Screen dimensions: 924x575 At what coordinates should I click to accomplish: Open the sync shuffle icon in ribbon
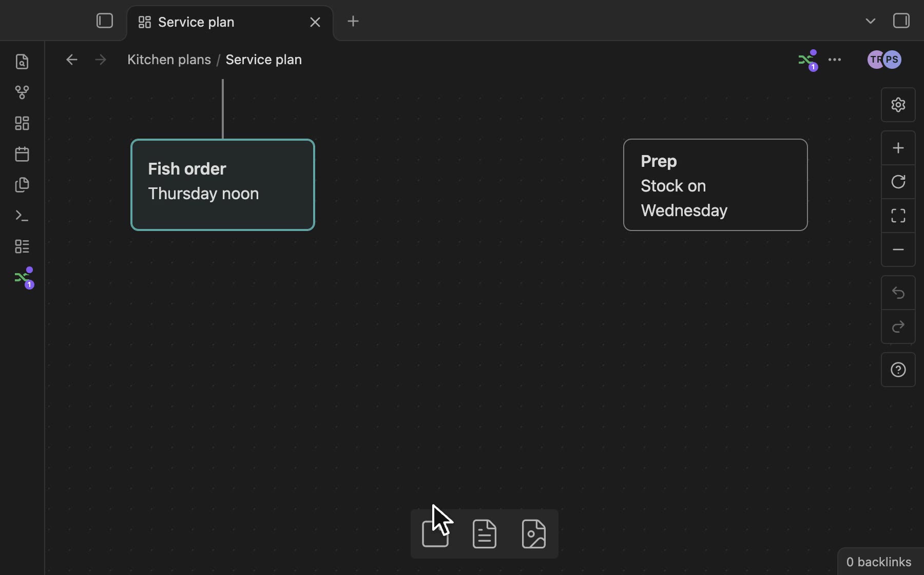click(x=24, y=278)
